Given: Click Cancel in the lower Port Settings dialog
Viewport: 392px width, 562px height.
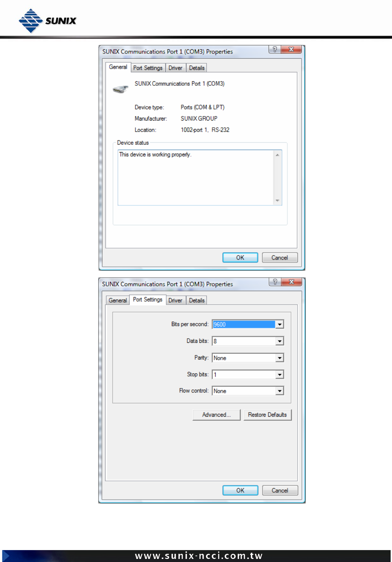Looking at the screenshot, I should (x=280, y=490).
